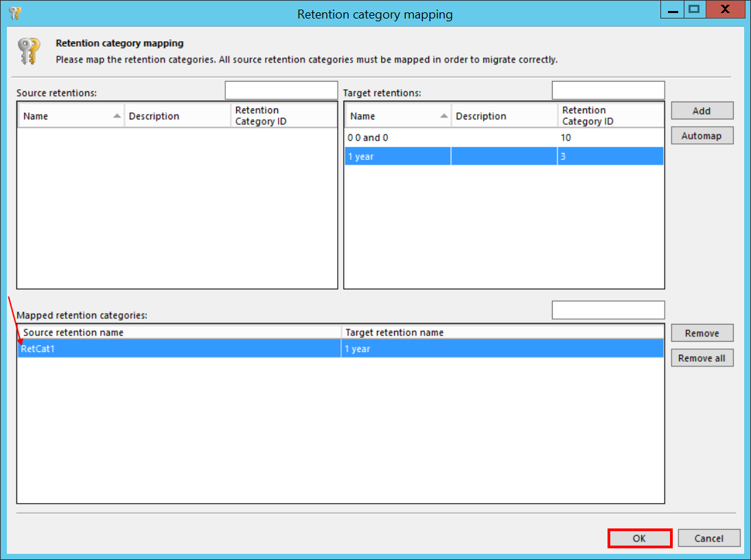Select the "1 year" target retention row

397,156
